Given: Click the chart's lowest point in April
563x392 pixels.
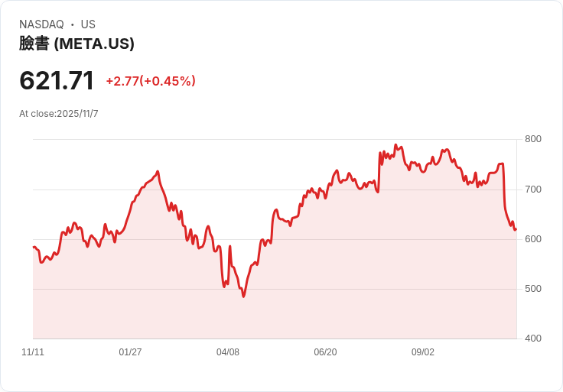Looking at the screenshot, I should (x=244, y=296).
